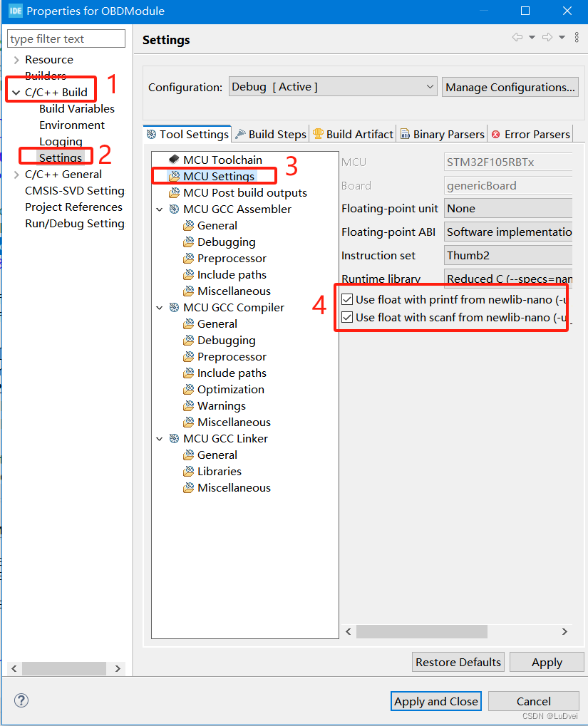This screenshot has height=726, width=588.
Task: Click the settings pane horizontal scrollbar thumb
Action: click(x=422, y=631)
